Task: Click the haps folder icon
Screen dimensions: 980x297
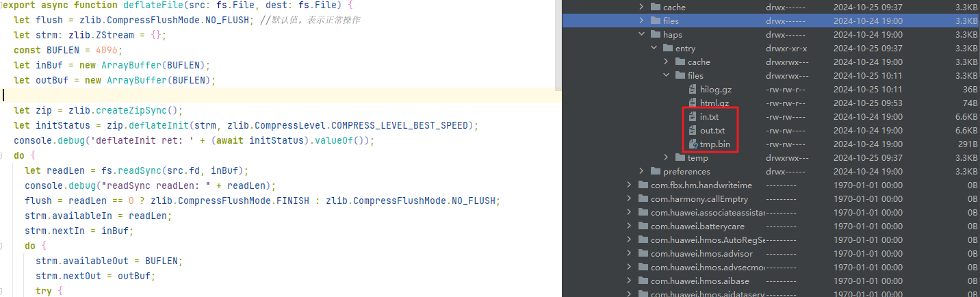Action: tap(654, 35)
